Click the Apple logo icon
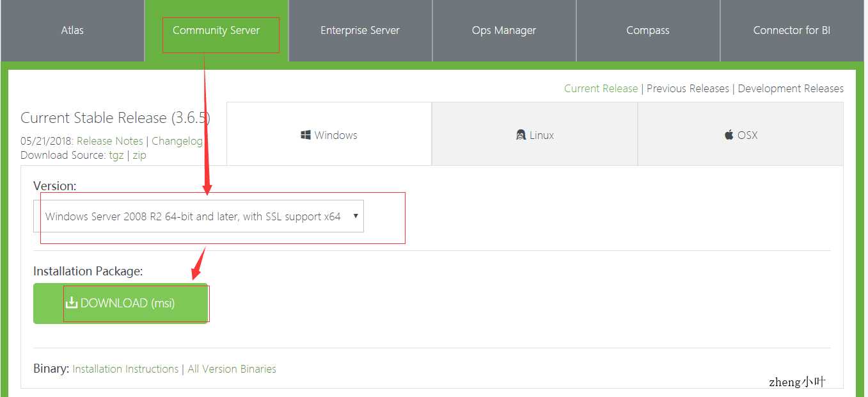This screenshot has width=868, height=397. [x=729, y=135]
